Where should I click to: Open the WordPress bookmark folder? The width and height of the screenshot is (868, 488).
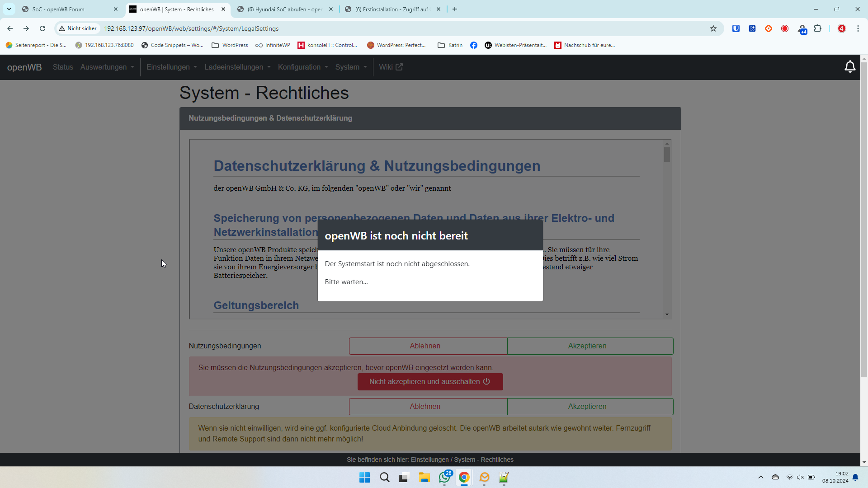tap(230, 45)
